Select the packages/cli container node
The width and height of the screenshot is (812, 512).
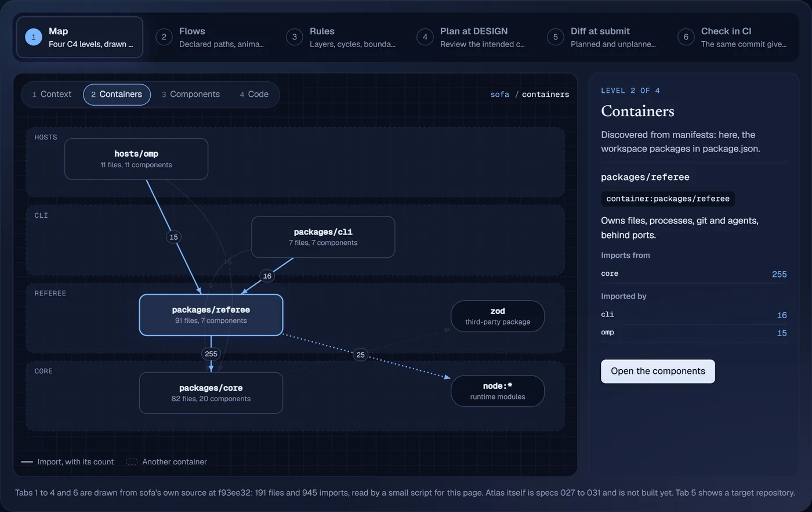[x=323, y=237]
